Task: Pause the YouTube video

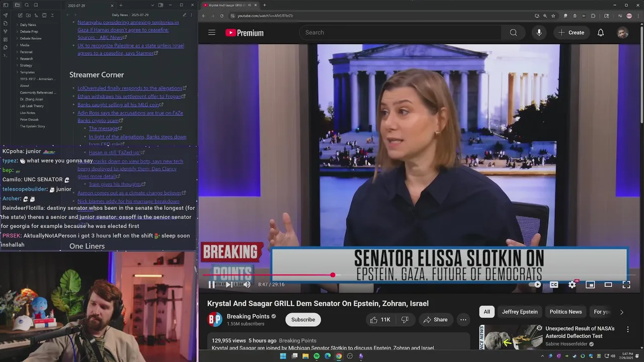Action: (211, 285)
